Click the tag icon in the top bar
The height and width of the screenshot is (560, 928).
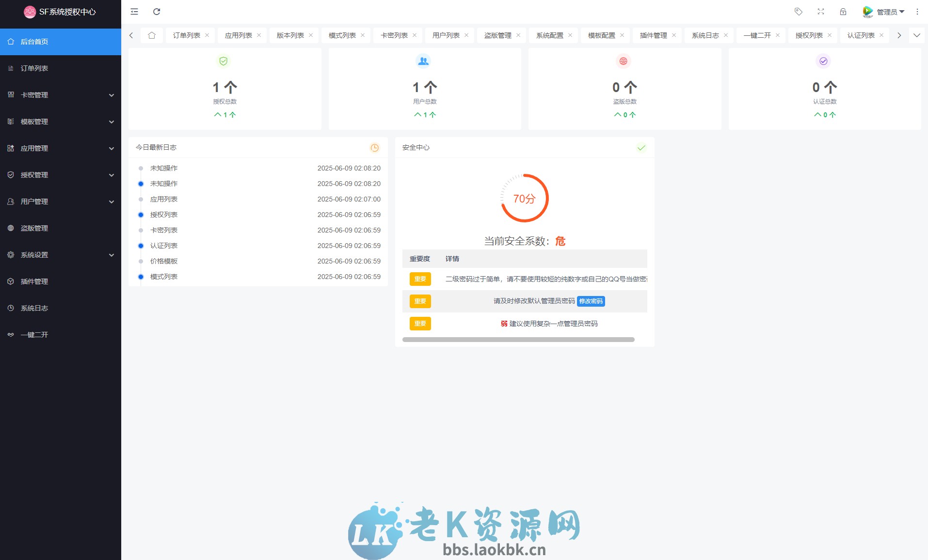(x=799, y=11)
